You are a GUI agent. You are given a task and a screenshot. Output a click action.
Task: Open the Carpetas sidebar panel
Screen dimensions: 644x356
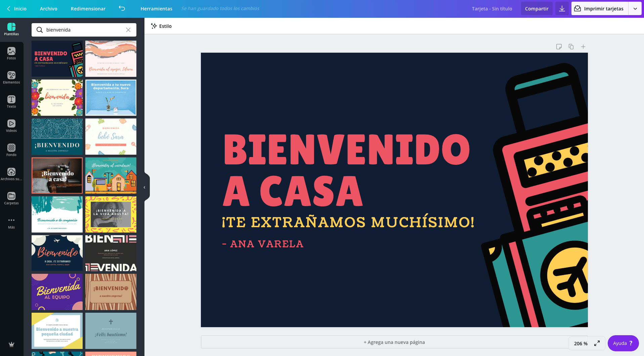(x=11, y=199)
